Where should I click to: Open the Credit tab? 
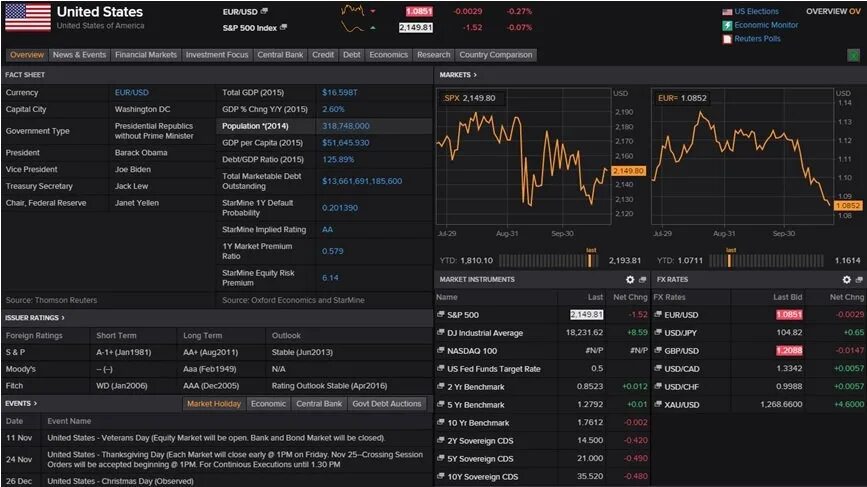[x=323, y=55]
